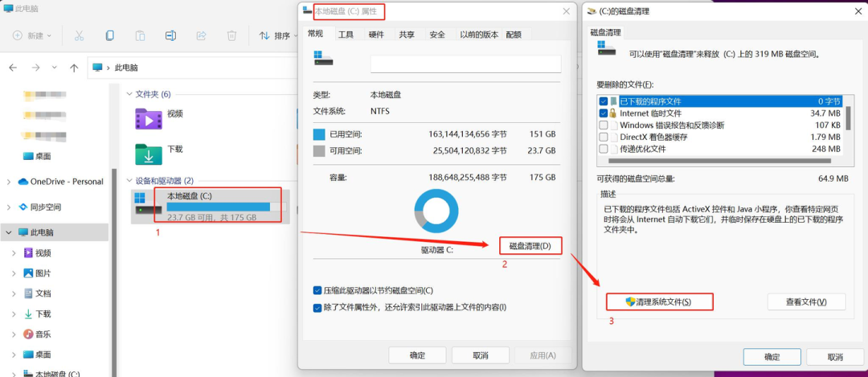The height and width of the screenshot is (377, 868).
Task: Click the 查看文件(V) button
Action: [807, 301]
